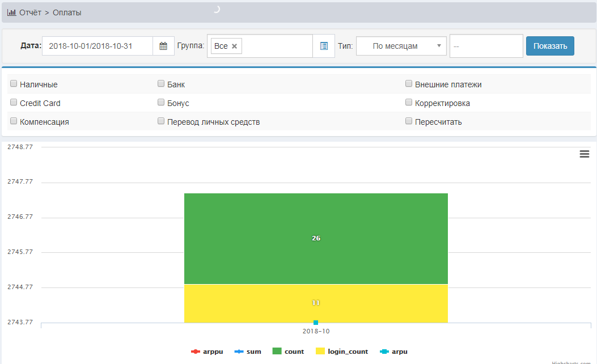The width and height of the screenshot is (597, 364).
Task: Toggle the arppu series legend icon
Action: [196, 352]
